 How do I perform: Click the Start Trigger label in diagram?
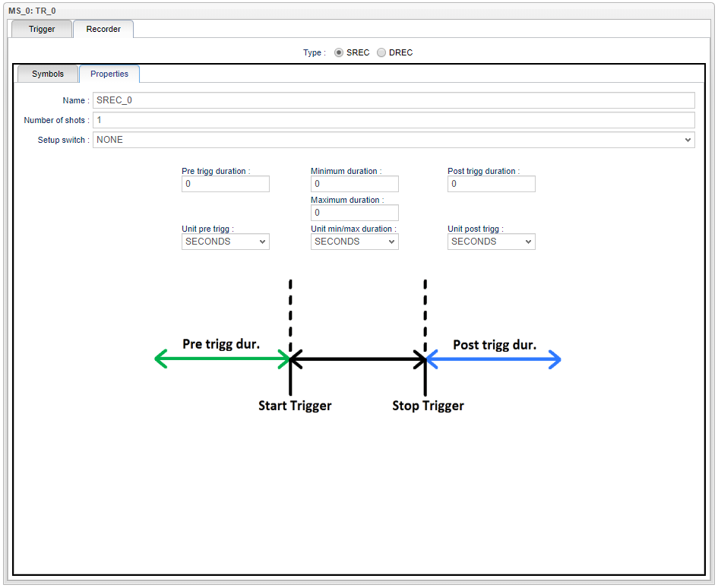tap(295, 406)
